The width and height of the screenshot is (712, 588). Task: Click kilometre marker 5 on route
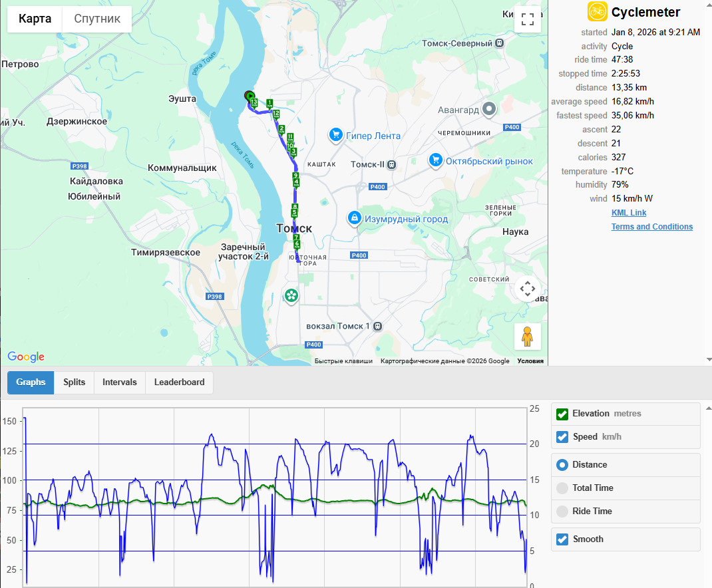295,213
